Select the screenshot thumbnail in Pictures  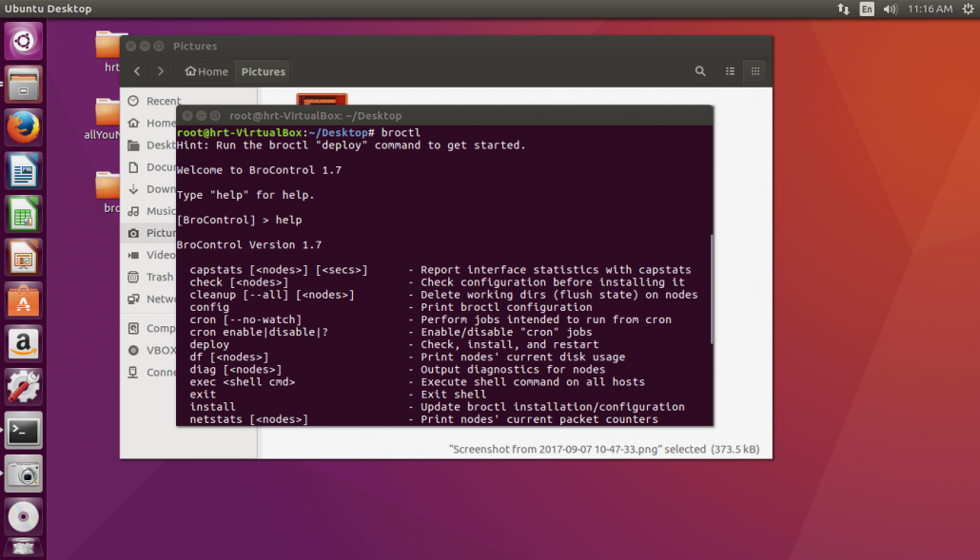click(x=322, y=99)
